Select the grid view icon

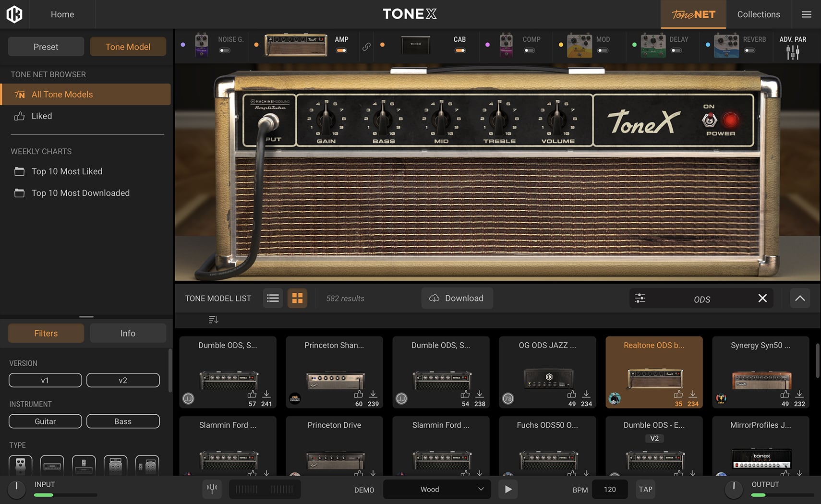[x=297, y=298]
